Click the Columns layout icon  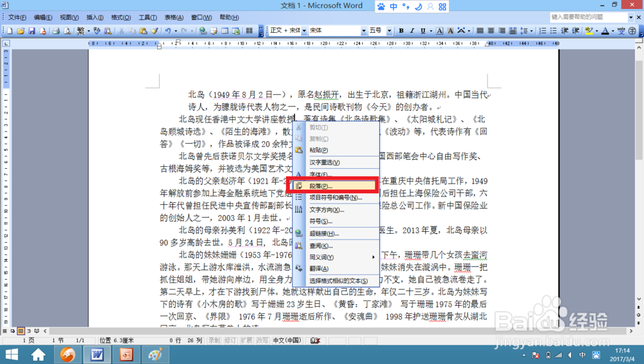[x=249, y=31]
